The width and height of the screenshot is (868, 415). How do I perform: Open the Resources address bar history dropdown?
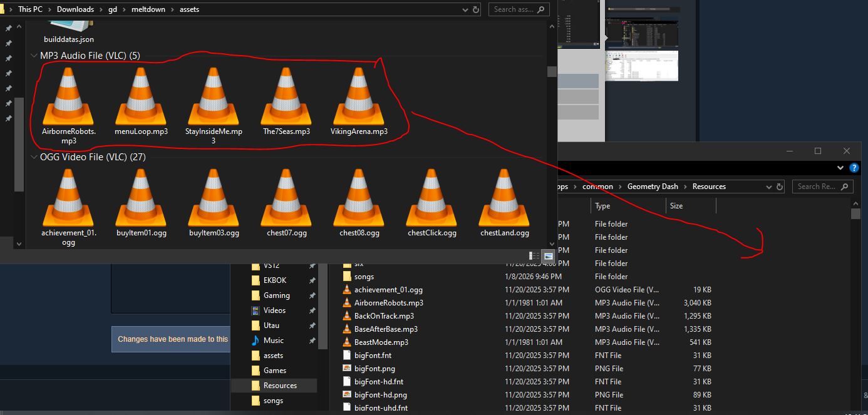click(768, 187)
